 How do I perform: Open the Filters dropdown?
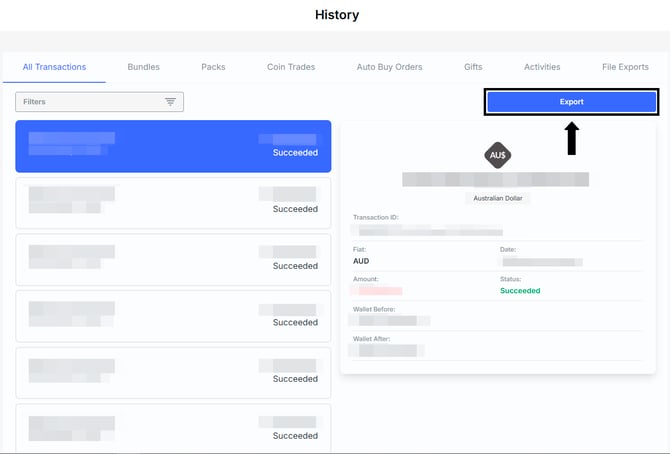point(100,102)
